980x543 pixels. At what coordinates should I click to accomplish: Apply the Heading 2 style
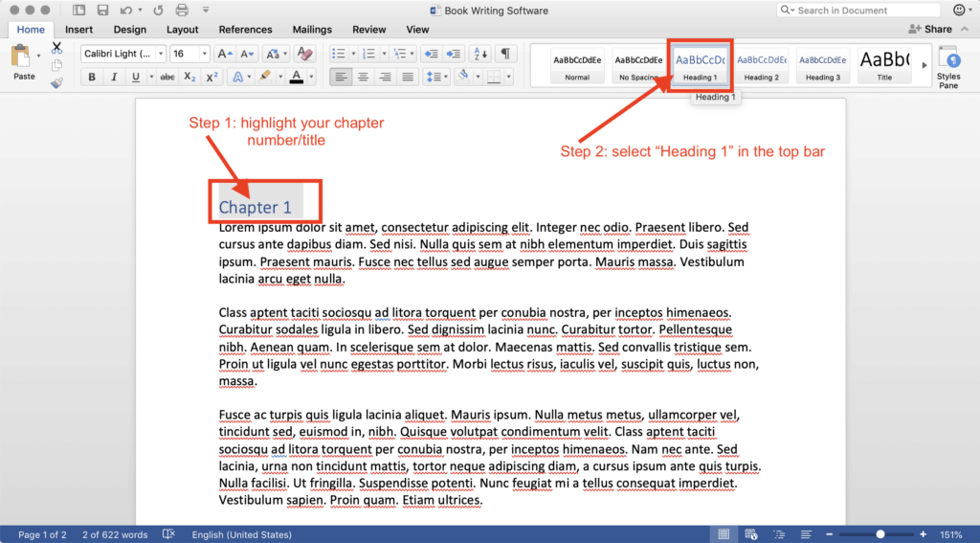761,66
